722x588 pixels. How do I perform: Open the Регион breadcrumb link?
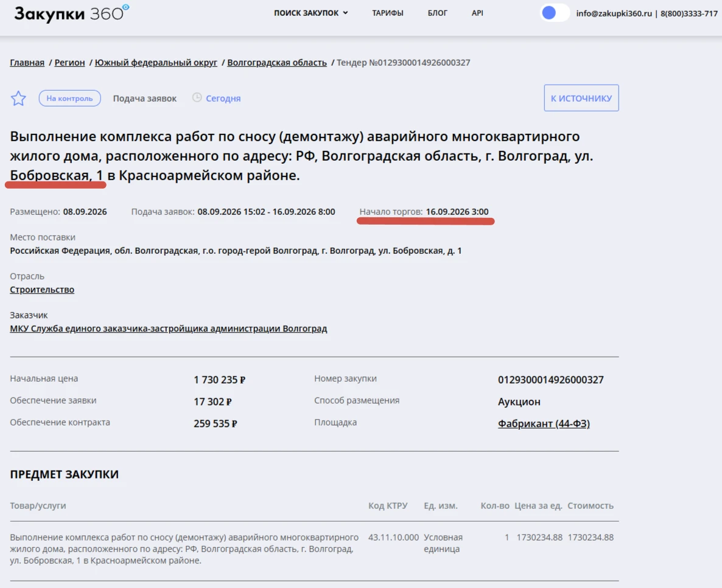click(x=69, y=63)
